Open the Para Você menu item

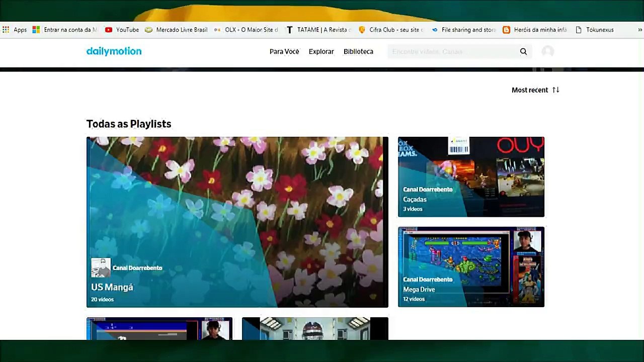(x=284, y=51)
